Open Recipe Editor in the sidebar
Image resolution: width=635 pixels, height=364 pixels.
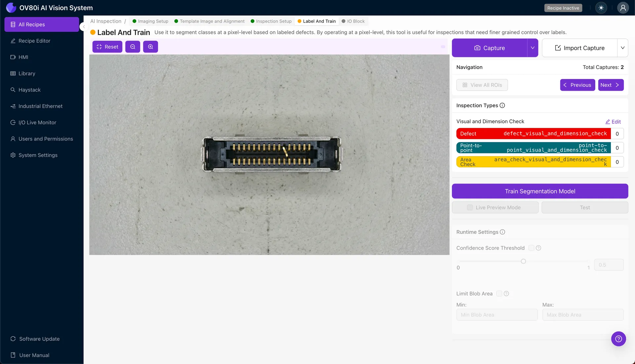34,41
